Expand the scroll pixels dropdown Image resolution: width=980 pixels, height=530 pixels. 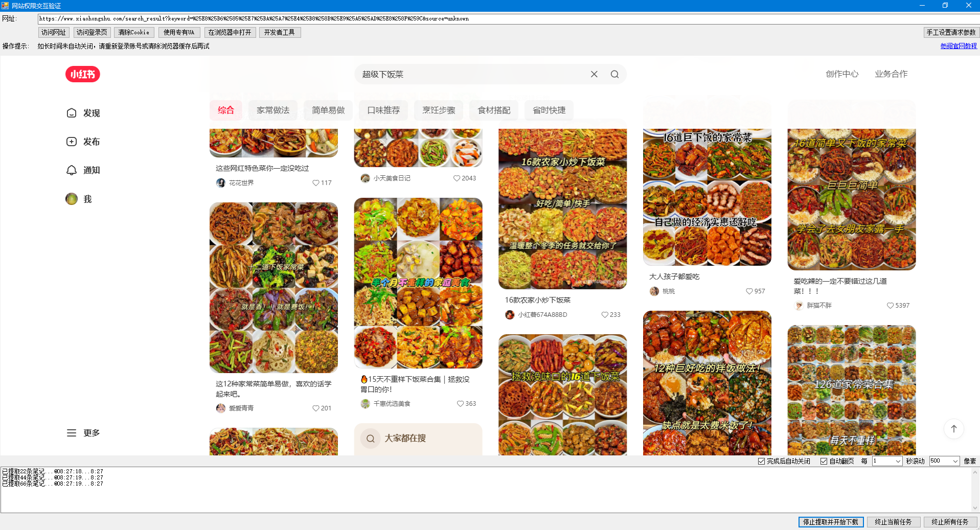tap(955, 462)
